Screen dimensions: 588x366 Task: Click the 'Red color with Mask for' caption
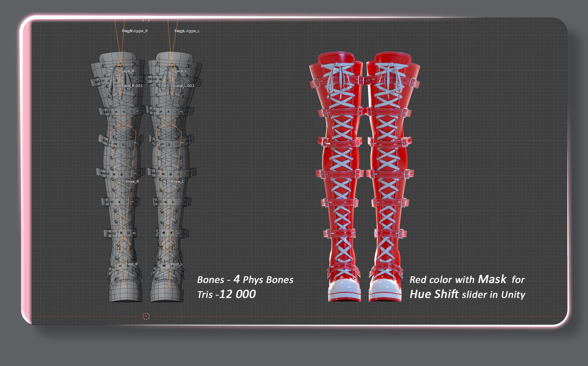pos(467,279)
